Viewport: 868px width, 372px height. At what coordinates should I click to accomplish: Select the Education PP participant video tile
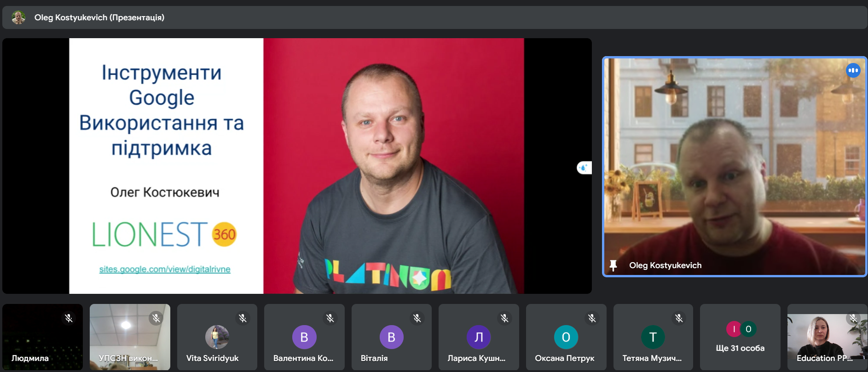(x=827, y=338)
